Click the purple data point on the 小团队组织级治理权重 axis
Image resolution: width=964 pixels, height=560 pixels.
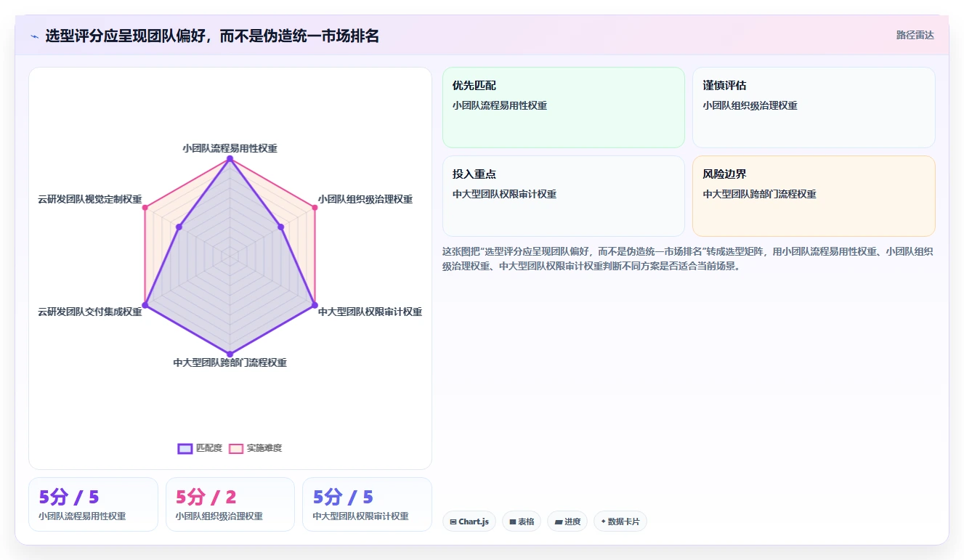tap(281, 227)
